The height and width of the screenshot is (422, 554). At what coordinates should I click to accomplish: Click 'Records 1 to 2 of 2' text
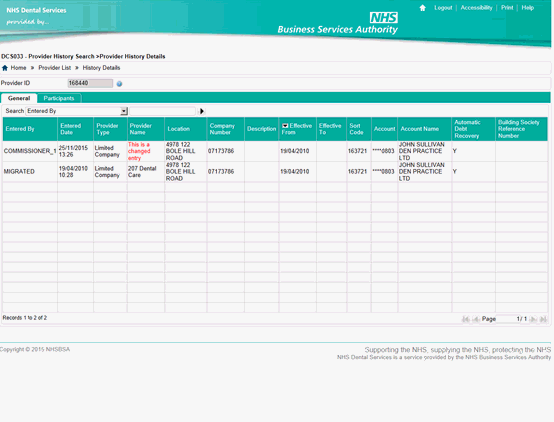coord(25,318)
